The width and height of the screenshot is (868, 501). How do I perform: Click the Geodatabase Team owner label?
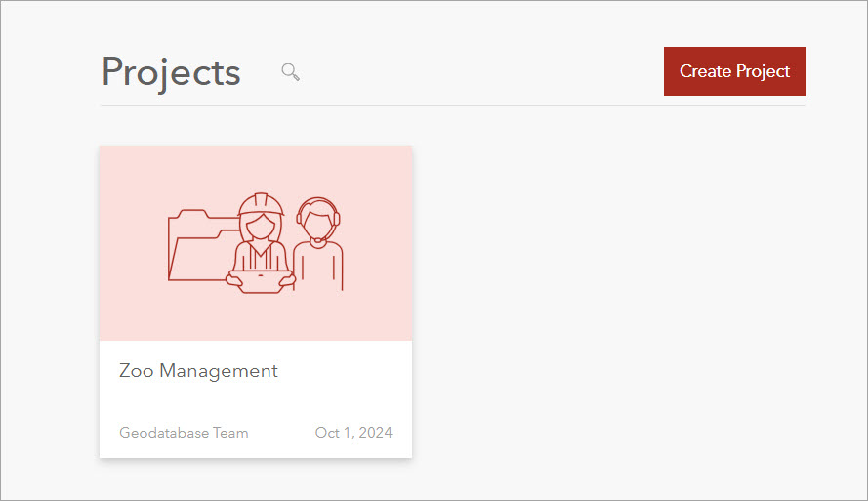click(184, 433)
